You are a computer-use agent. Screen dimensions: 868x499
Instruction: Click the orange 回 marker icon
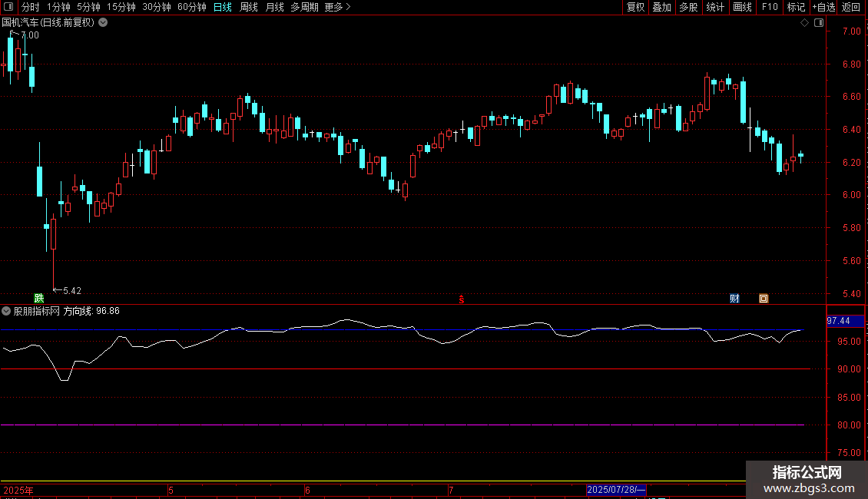[764, 299]
